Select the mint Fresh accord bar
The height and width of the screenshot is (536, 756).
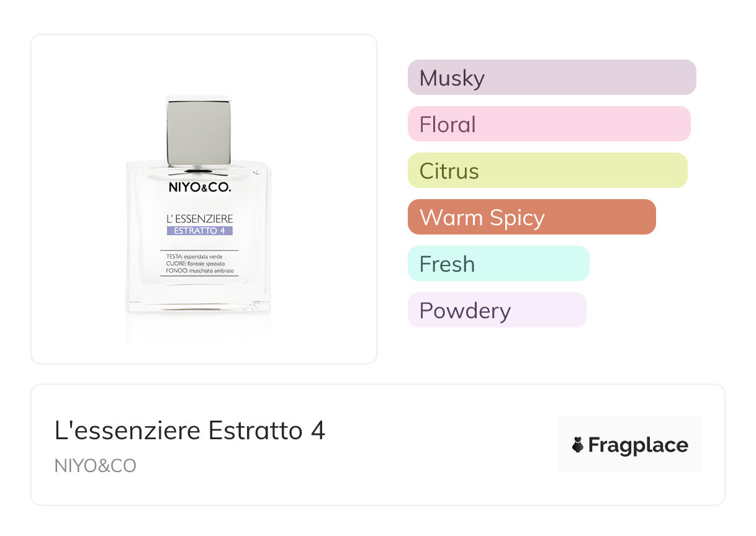point(498,264)
